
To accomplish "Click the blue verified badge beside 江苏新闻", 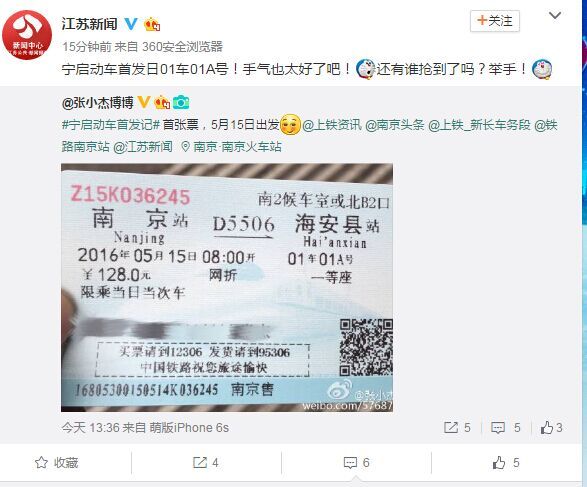I will coord(131,24).
